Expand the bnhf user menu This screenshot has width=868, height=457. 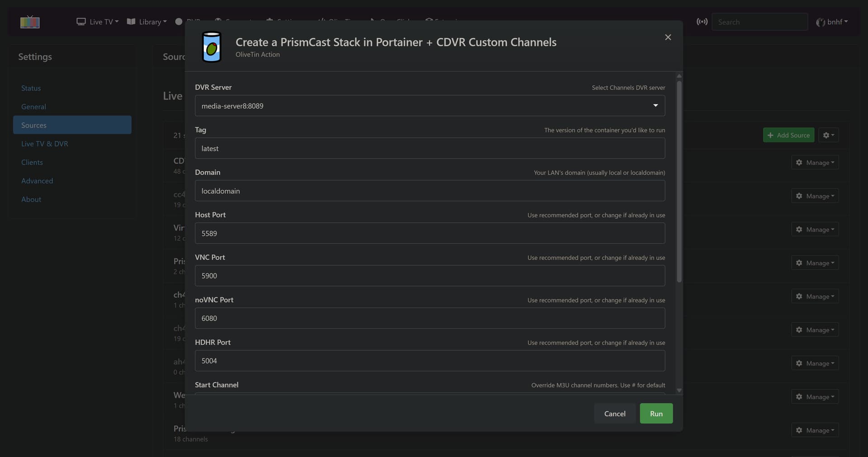832,22
